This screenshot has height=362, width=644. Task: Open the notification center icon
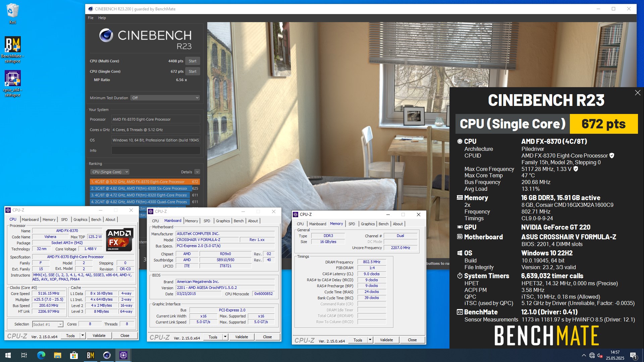tap(633, 355)
